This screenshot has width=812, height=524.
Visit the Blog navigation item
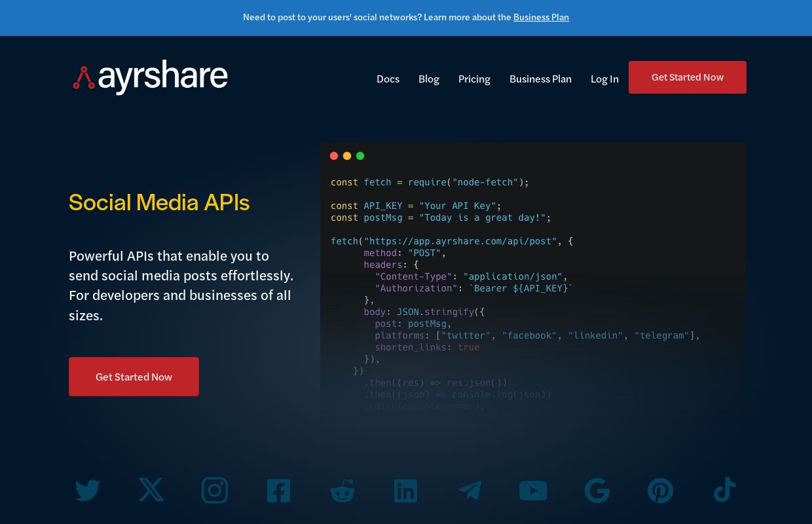(429, 79)
